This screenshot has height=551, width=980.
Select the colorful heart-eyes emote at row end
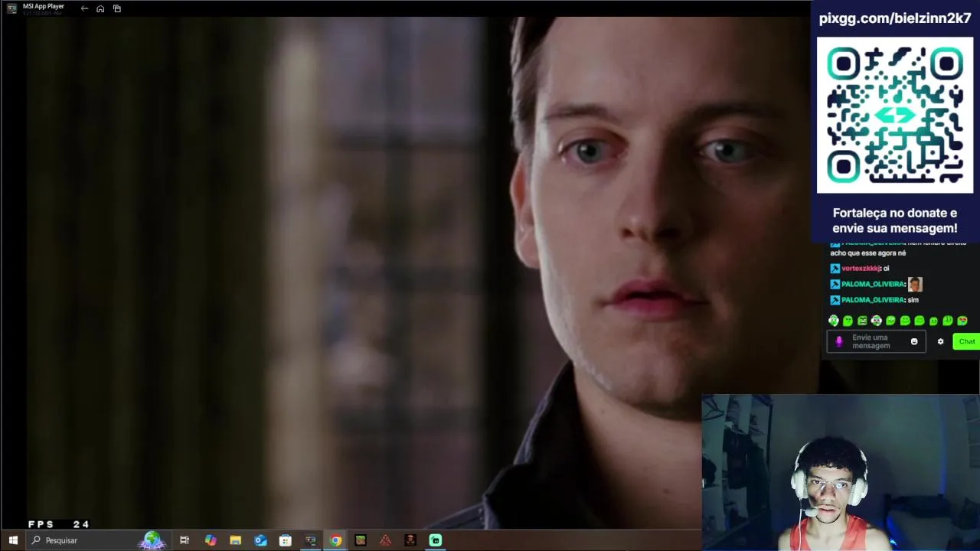[x=962, y=321]
